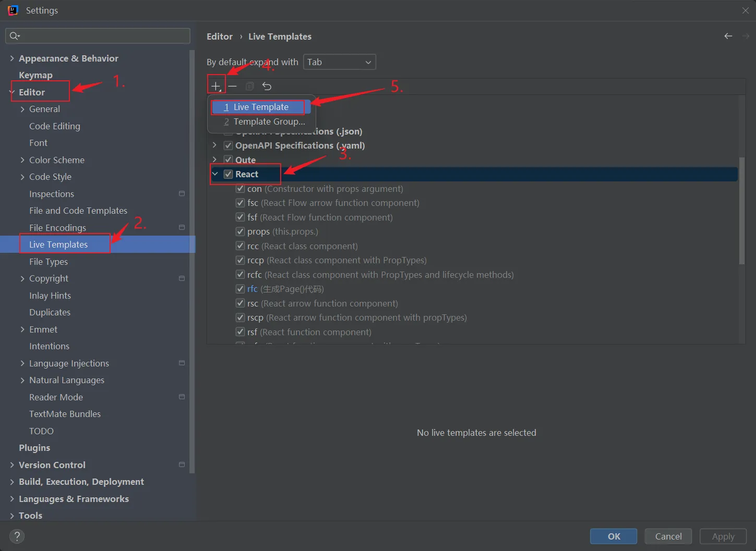
Task: Open the TODO settings page
Action: (41, 431)
